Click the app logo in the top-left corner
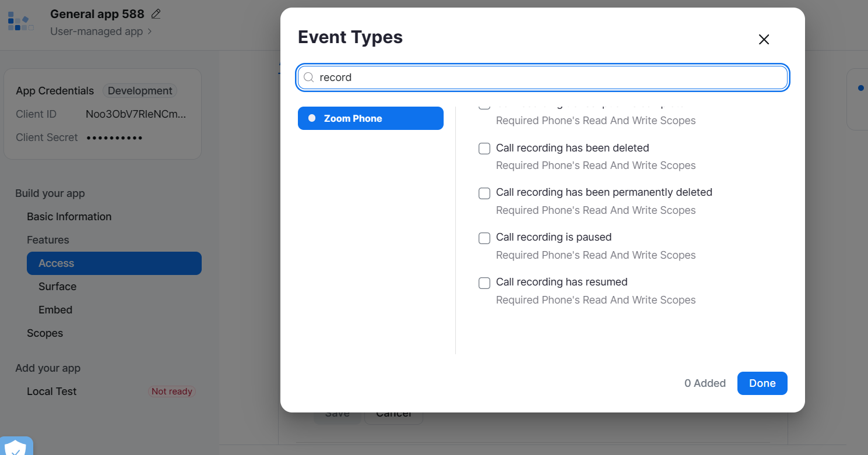 (x=21, y=21)
